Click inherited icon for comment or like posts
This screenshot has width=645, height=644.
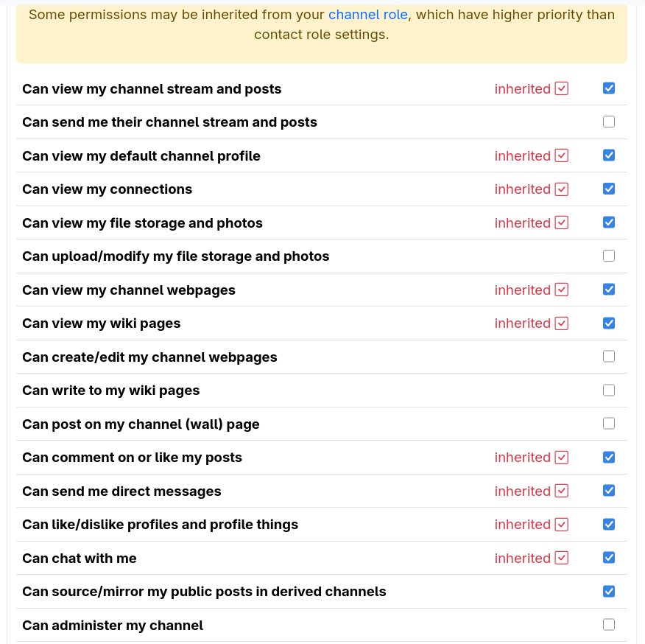562,458
